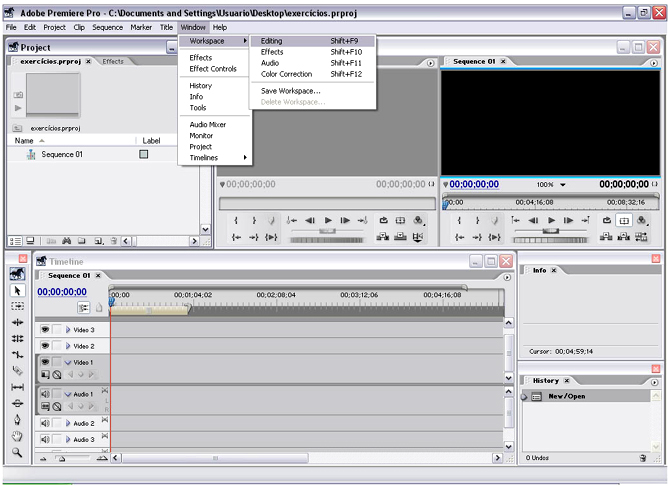The width and height of the screenshot is (668, 486).
Task: Click the Find binoculars icon in Project panel
Action: click(x=66, y=241)
